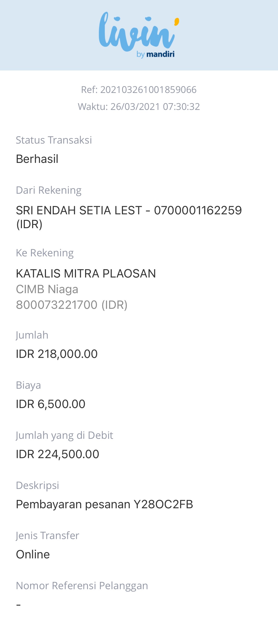The height and width of the screenshot is (644, 278).
Task: Select the Deskripsi label
Action: 37,486
